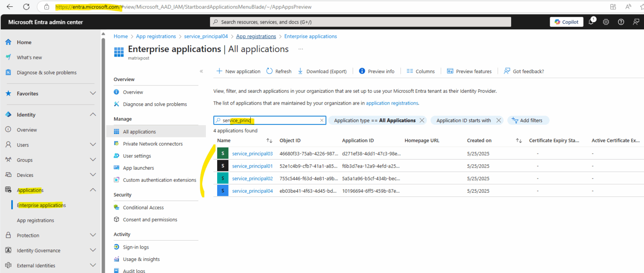
Task: Open Preview features
Action: pos(469,71)
